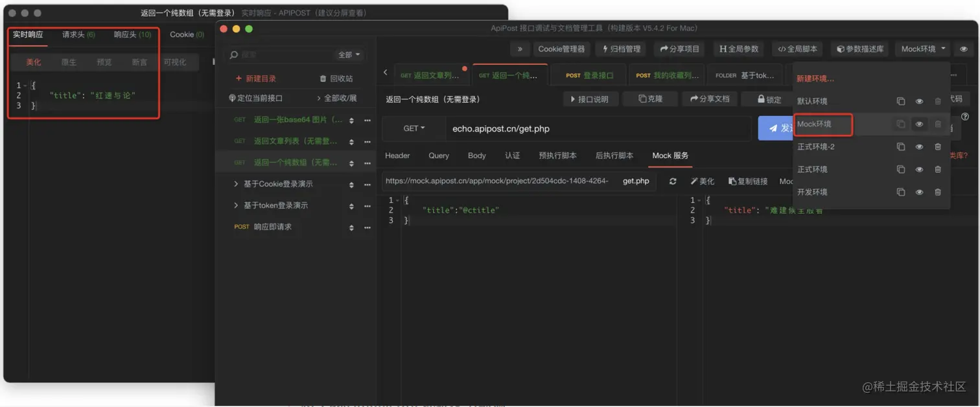This screenshot has height=407, width=980.
Task: Click the help question-mark icon
Action: tap(965, 117)
